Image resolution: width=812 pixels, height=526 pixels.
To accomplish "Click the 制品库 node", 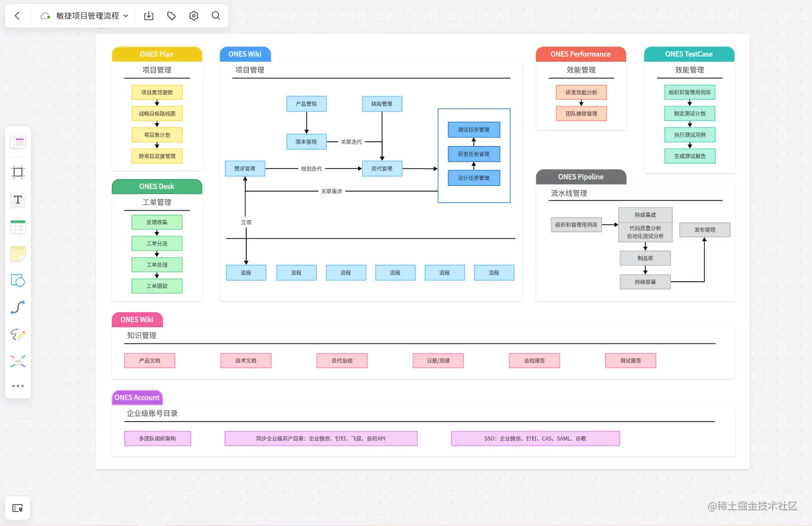I will point(645,258).
